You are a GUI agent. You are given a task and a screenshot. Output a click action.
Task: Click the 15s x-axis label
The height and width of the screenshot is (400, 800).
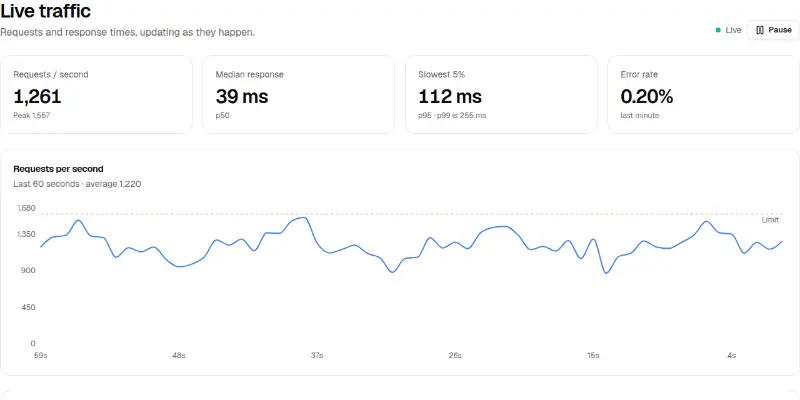[593, 355]
